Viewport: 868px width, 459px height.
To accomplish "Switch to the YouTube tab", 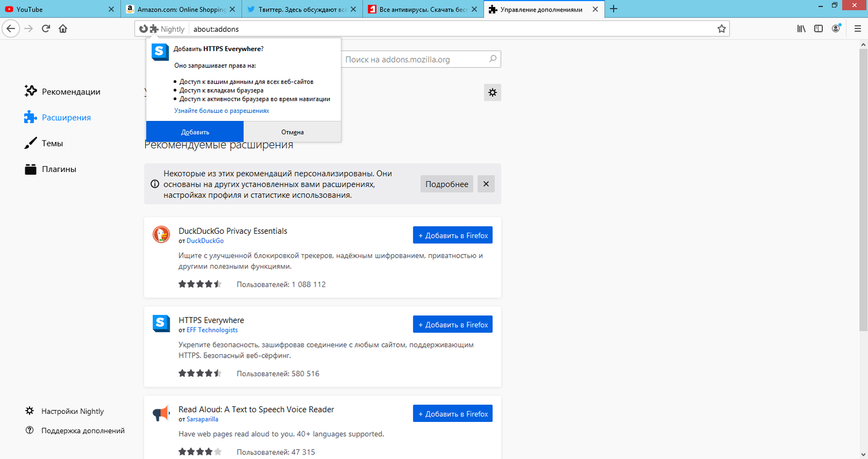I will (x=60, y=9).
